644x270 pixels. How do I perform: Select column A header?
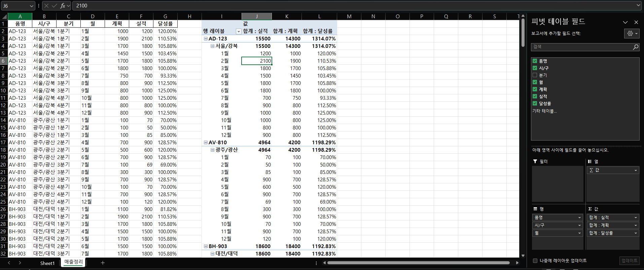click(20, 17)
